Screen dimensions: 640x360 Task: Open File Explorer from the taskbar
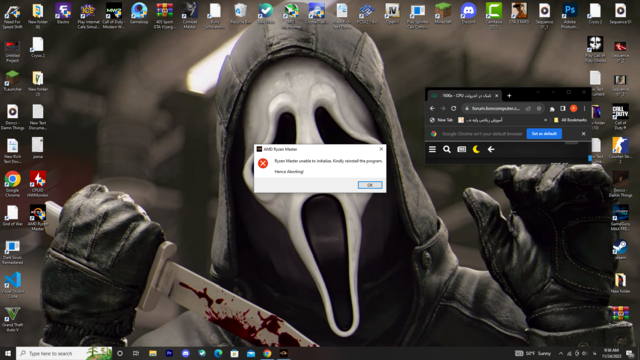153,353
